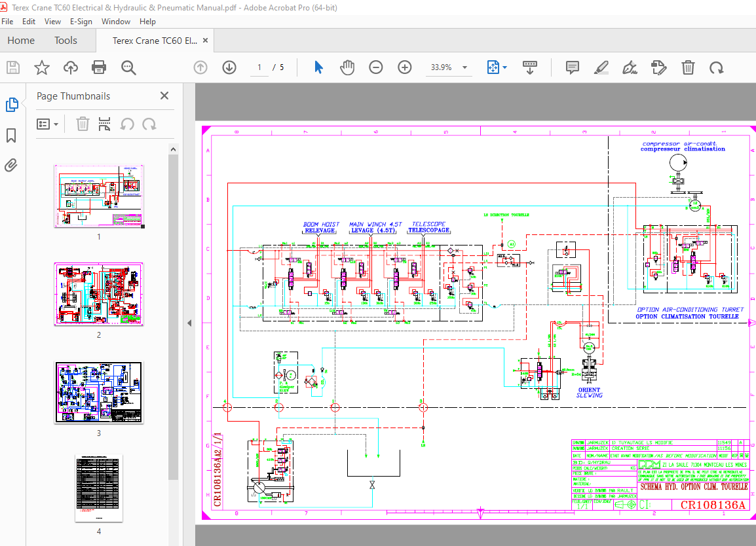
Task: Select the Terex Crane TC60 document tab
Action: point(155,41)
